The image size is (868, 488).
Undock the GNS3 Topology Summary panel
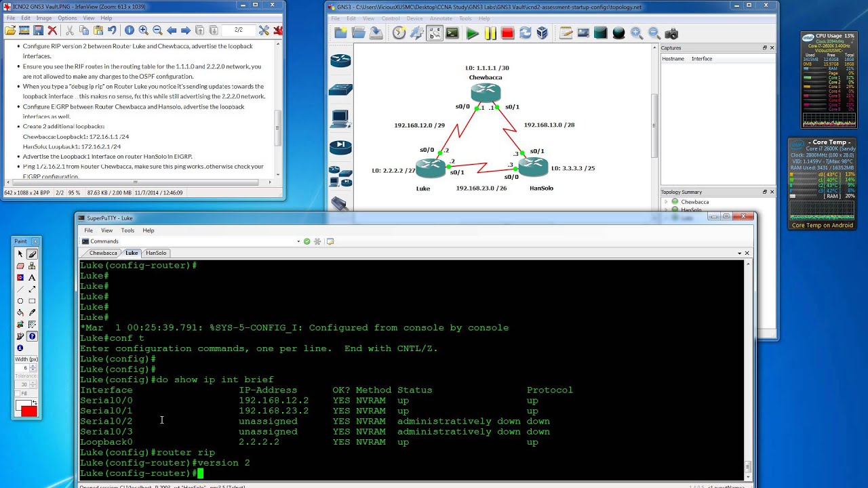tap(764, 192)
